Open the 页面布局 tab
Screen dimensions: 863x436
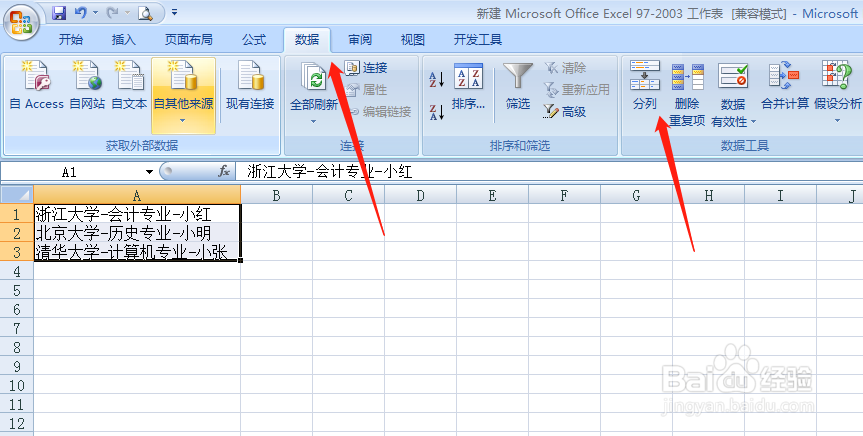click(x=189, y=40)
